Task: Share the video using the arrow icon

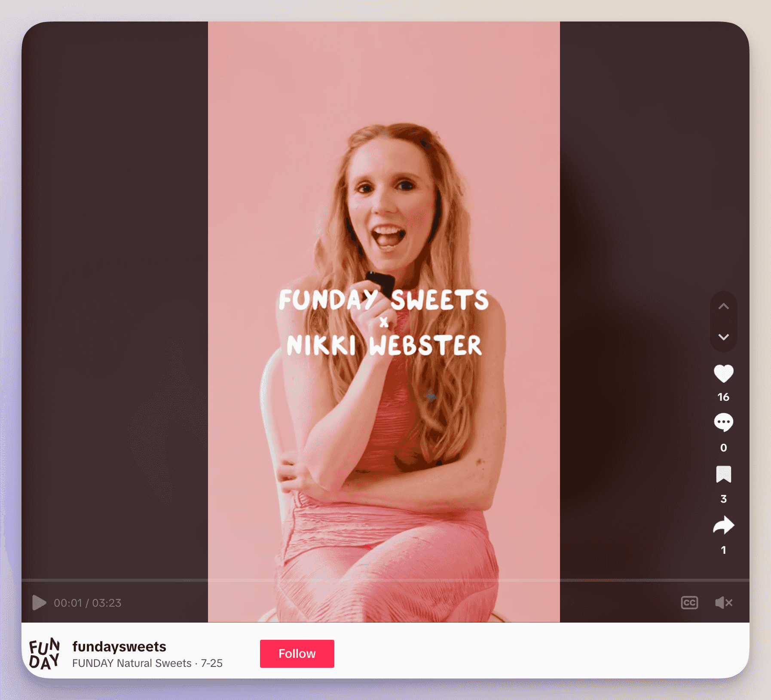Action: (x=723, y=525)
